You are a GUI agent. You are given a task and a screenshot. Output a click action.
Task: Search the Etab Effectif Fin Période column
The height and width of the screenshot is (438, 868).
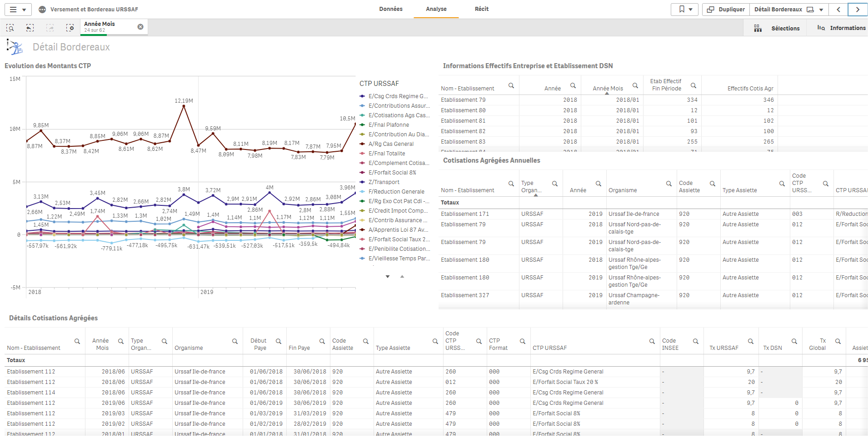click(693, 85)
